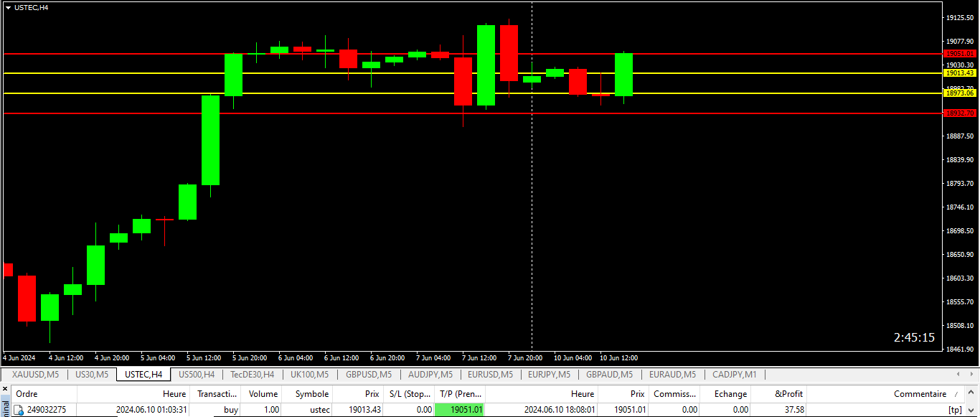Click the sort indicator in Commentaire column
980x417 pixels.
pos(955,394)
